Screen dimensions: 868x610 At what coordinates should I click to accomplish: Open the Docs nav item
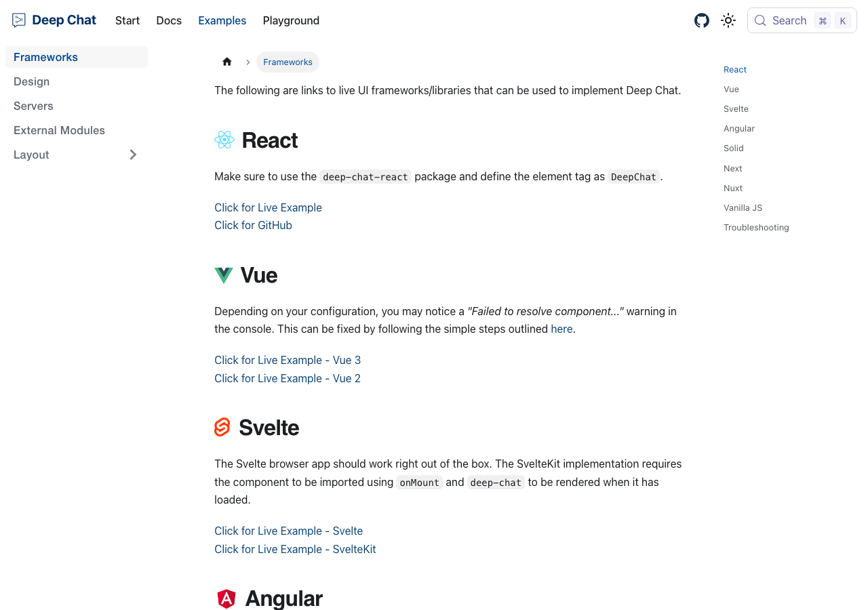tap(169, 20)
